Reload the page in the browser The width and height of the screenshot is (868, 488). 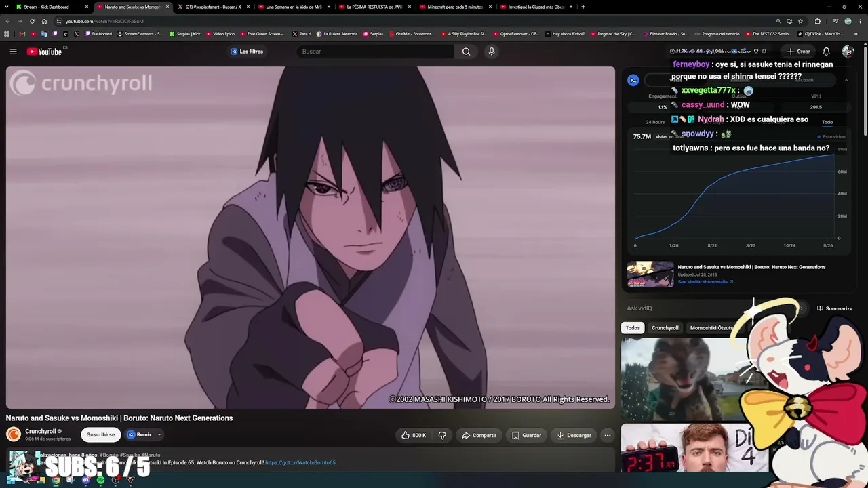coord(32,21)
